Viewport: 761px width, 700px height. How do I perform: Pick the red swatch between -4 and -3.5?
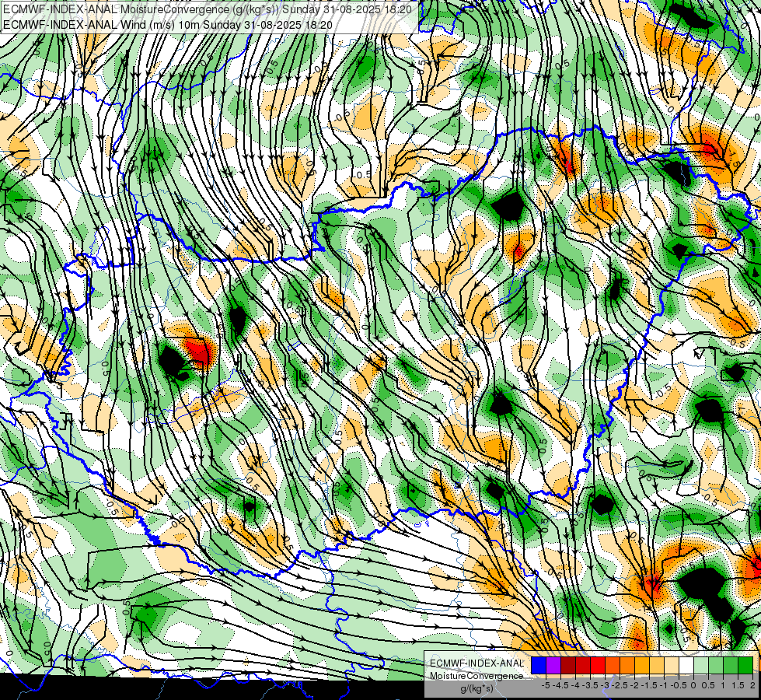coord(583,665)
